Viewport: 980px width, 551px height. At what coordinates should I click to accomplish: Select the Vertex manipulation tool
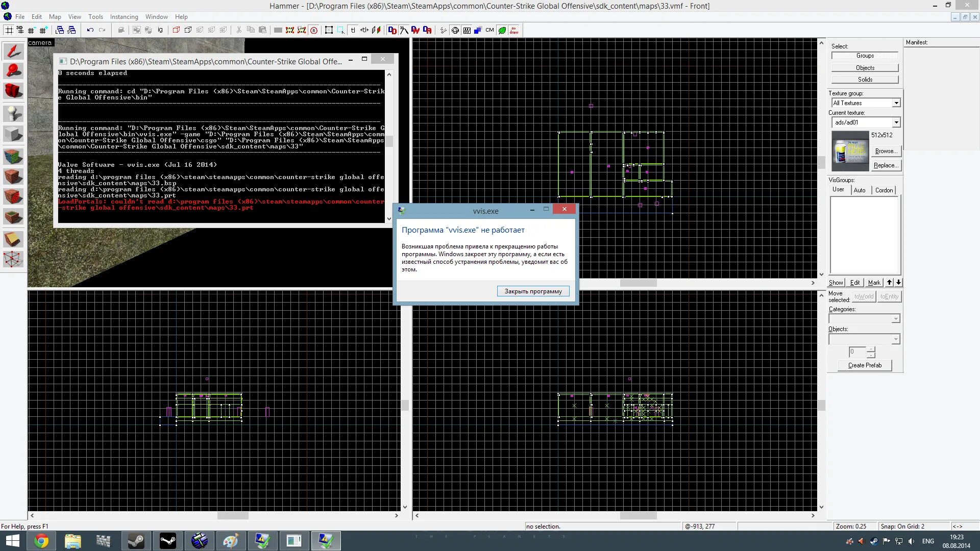click(x=13, y=259)
